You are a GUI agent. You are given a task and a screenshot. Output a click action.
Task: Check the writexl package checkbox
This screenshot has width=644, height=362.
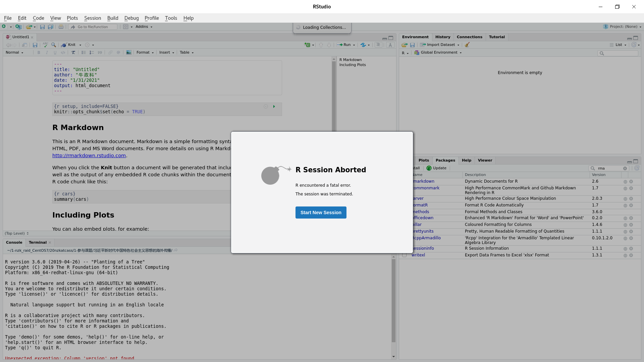pos(405,255)
